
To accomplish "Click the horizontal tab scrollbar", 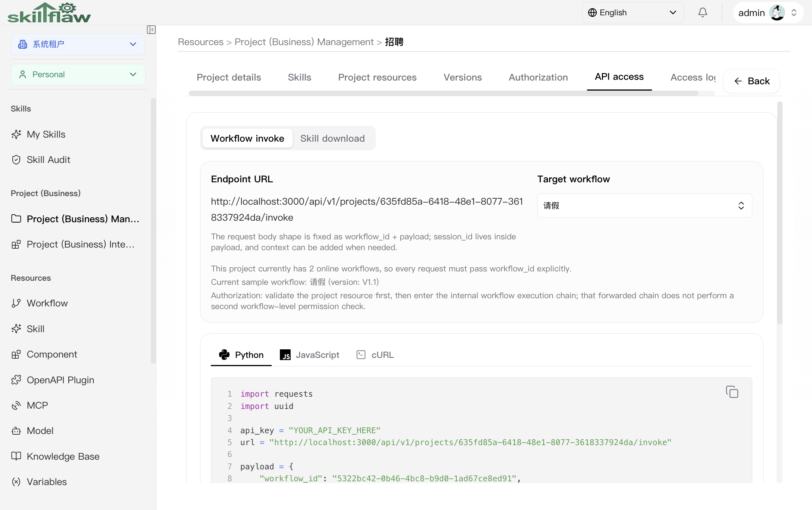I will [x=444, y=93].
